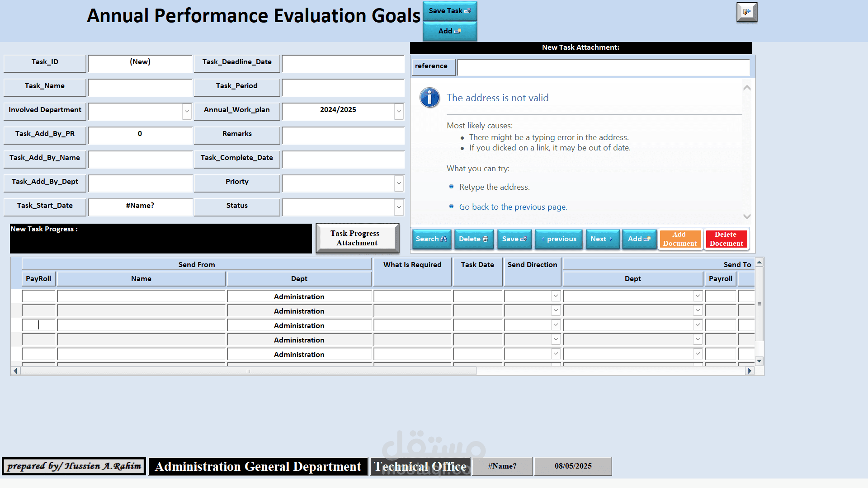
Task: Expand the Annual_Work_plan dropdown
Action: pos(399,112)
